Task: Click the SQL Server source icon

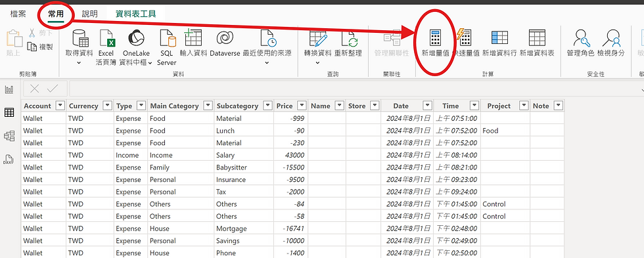Action: pyautogui.click(x=167, y=38)
